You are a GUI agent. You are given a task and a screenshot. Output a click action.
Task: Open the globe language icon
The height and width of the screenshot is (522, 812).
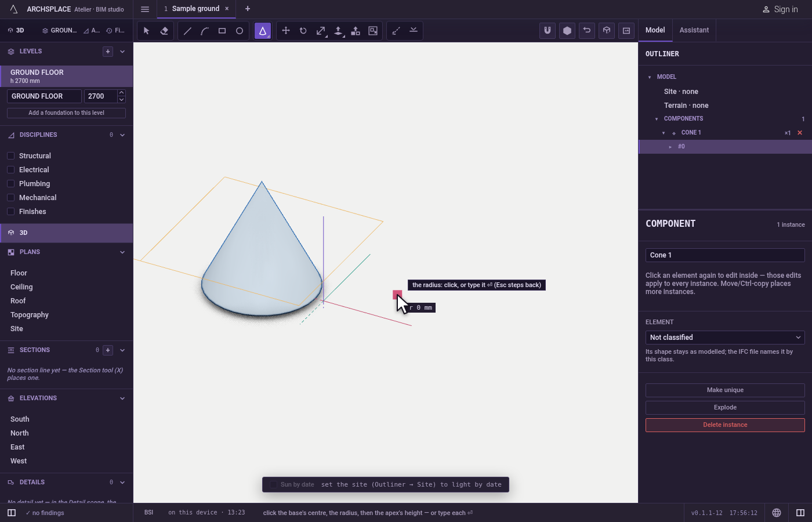tap(777, 513)
